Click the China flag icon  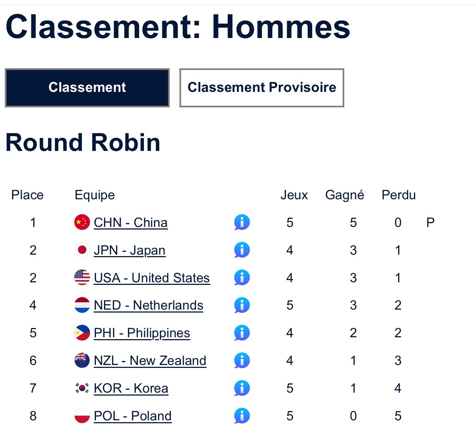click(x=82, y=222)
